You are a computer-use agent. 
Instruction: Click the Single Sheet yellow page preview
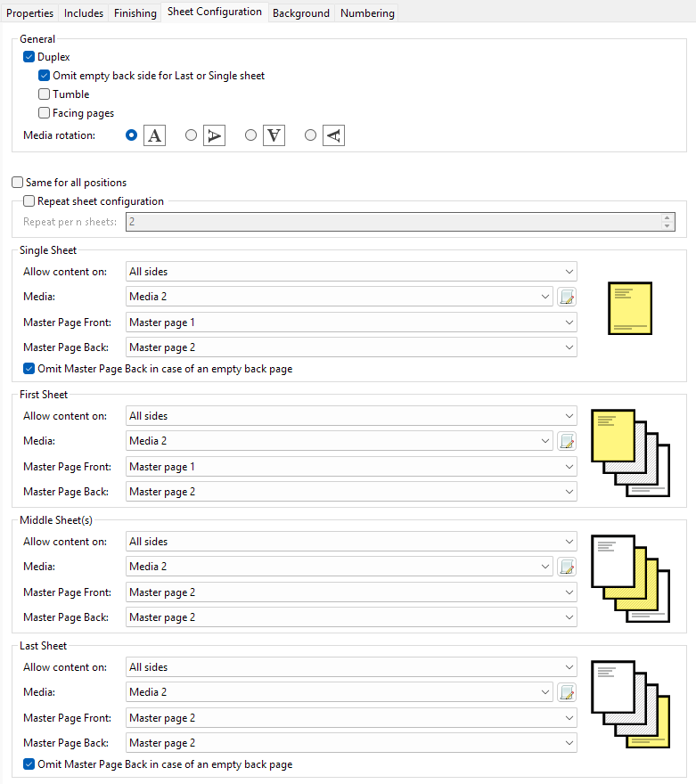[630, 308]
